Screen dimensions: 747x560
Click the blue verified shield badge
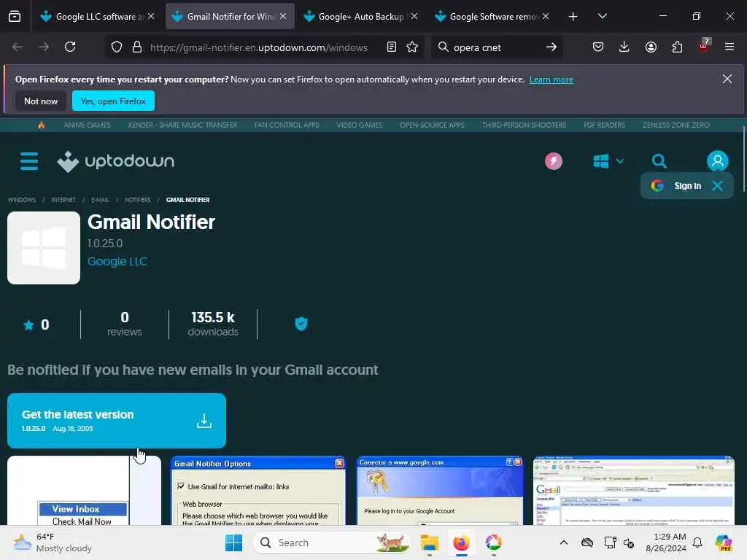click(301, 324)
